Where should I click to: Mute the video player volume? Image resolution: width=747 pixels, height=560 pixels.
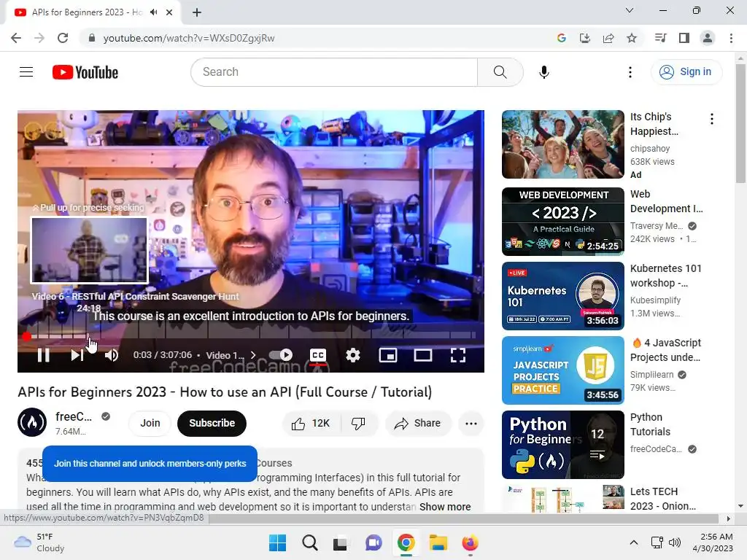[112, 355]
